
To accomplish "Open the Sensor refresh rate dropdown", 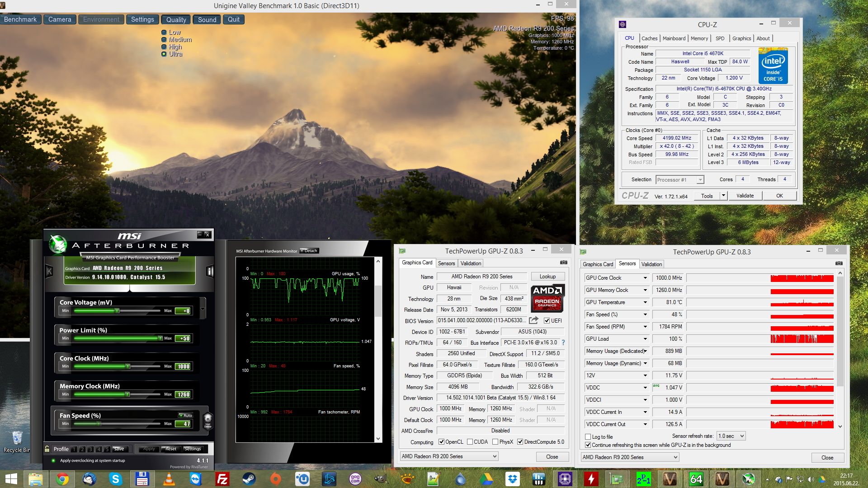I will (x=731, y=436).
